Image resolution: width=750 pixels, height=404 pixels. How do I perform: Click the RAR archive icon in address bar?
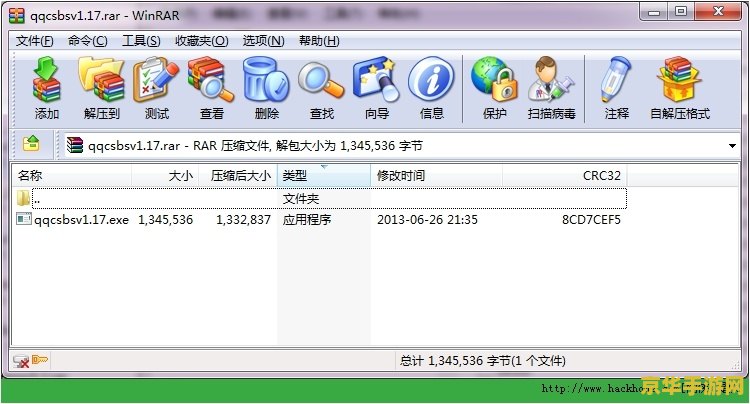[75, 145]
